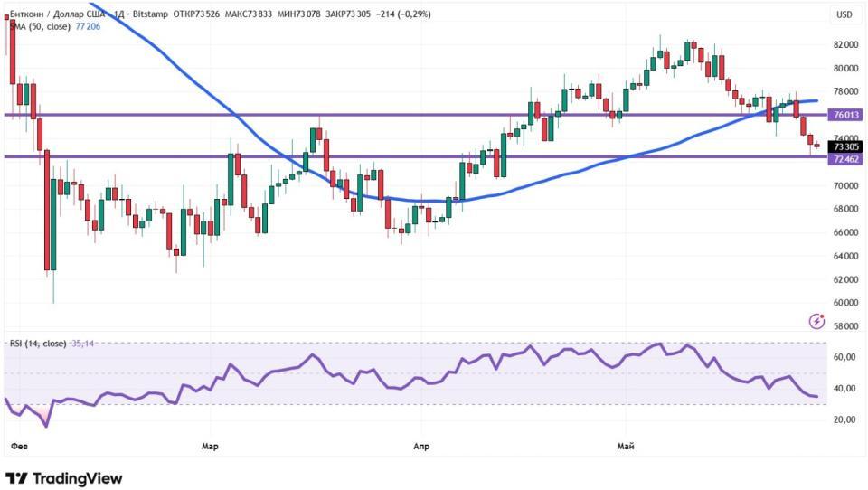Image resolution: width=868 pixels, height=490 pixels.
Task: Click the 76 013 purple price label
Action: pos(844,115)
